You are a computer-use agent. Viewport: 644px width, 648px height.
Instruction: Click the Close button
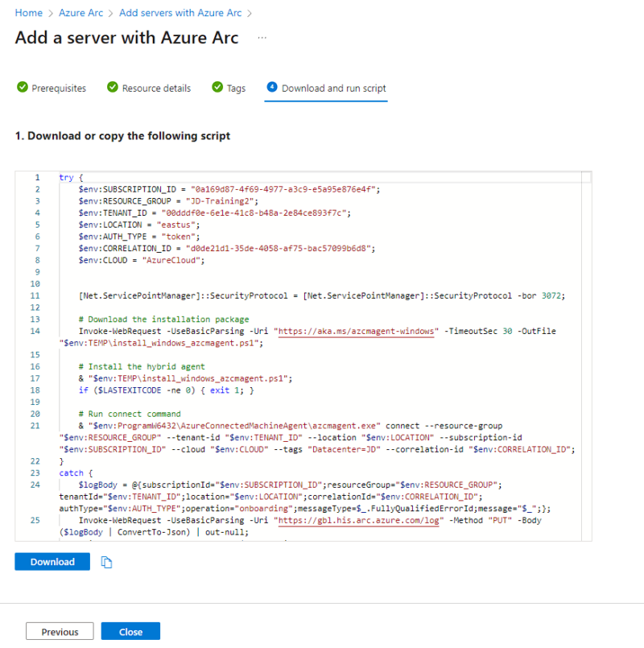click(130, 631)
